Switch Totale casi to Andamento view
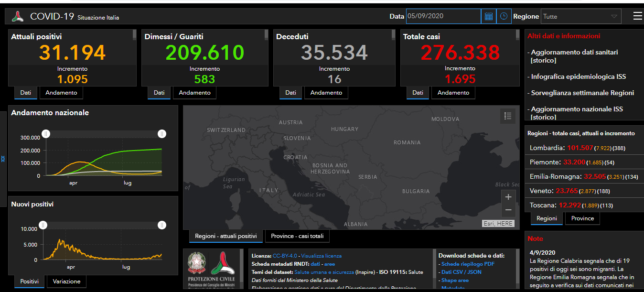The height and width of the screenshot is (292, 644). (x=453, y=93)
